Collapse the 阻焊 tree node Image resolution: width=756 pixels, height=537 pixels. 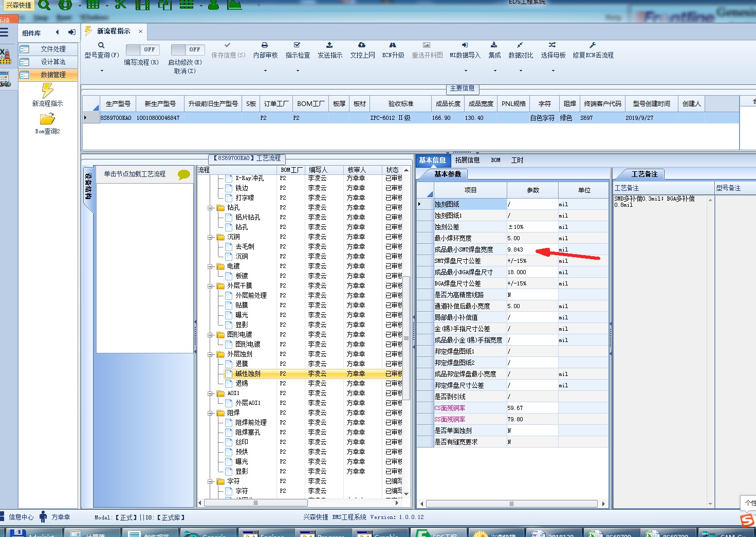click(210, 413)
